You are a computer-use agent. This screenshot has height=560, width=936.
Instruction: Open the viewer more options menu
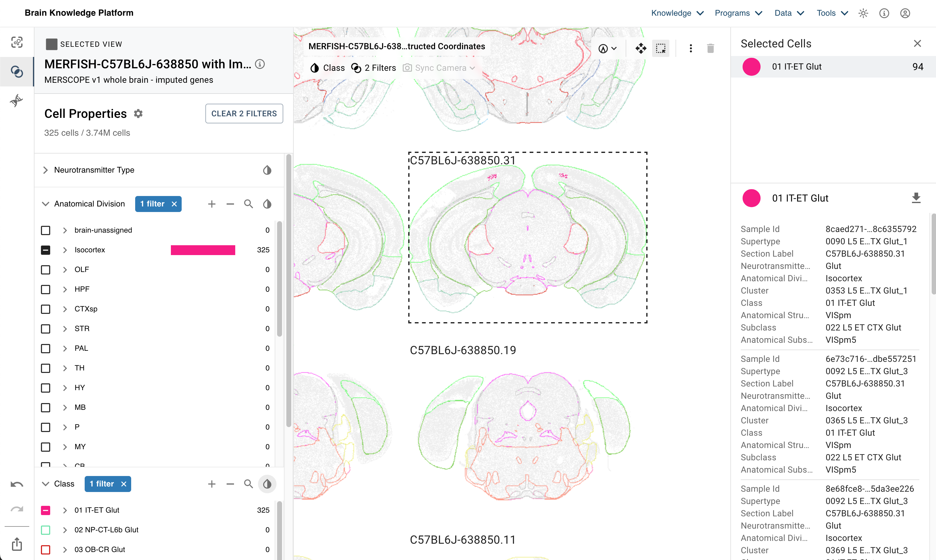pyautogui.click(x=691, y=48)
